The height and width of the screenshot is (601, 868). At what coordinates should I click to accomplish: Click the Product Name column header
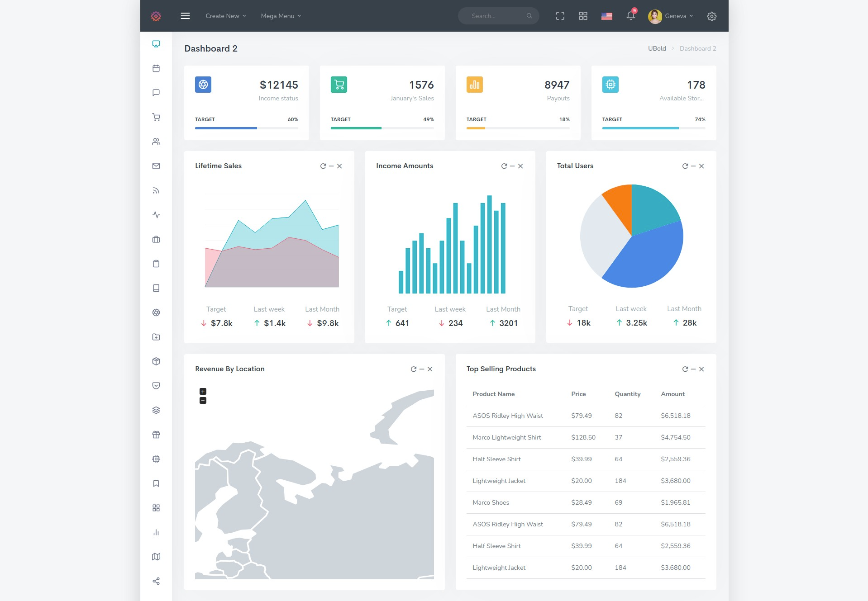(493, 394)
